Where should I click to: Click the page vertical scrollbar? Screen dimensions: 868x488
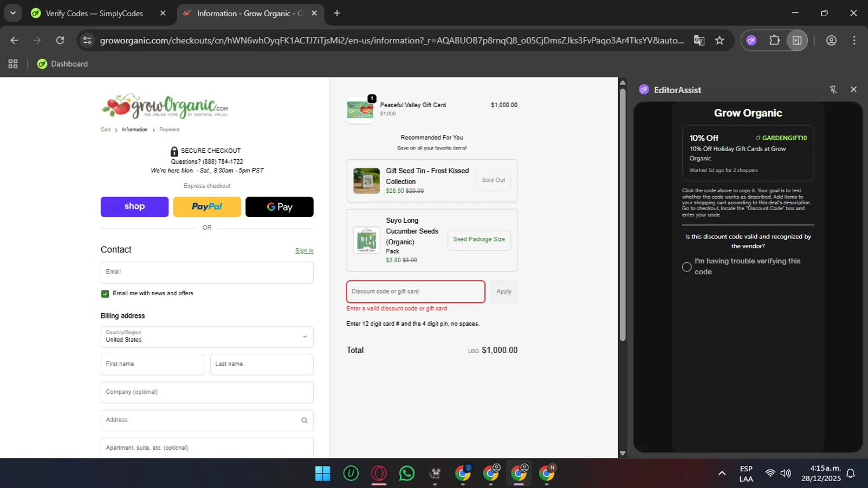(x=623, y=214)
